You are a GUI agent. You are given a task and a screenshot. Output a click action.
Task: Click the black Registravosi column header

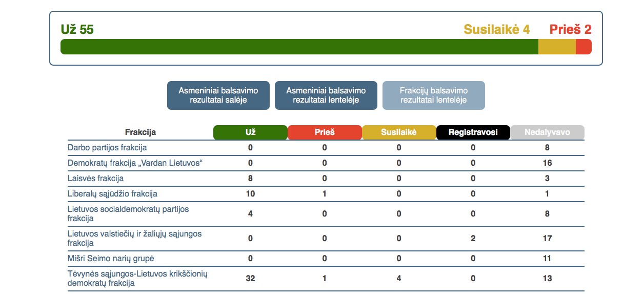point(473,132)
